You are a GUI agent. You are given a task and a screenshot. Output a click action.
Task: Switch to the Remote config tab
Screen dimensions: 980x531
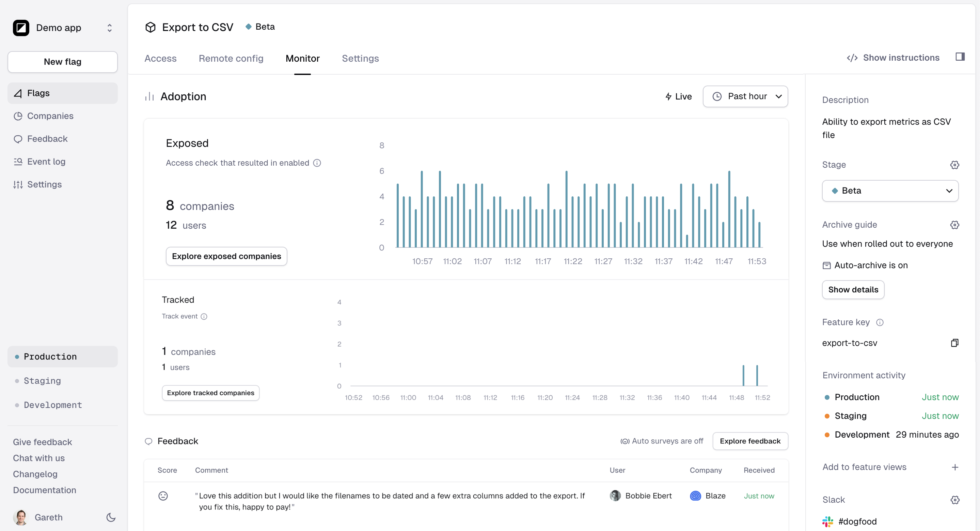[231, 58]
